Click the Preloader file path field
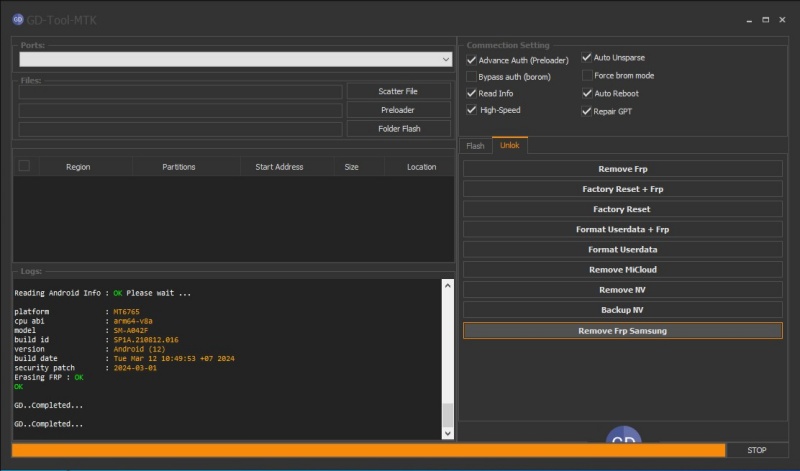Screen dimensions: 800x471 coord(181,110)
